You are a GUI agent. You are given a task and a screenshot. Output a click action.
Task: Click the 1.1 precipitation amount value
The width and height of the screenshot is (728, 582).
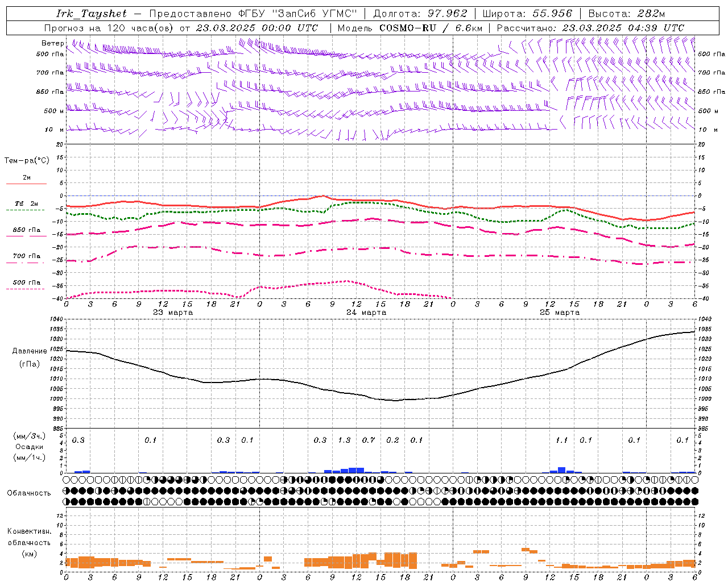561,440
